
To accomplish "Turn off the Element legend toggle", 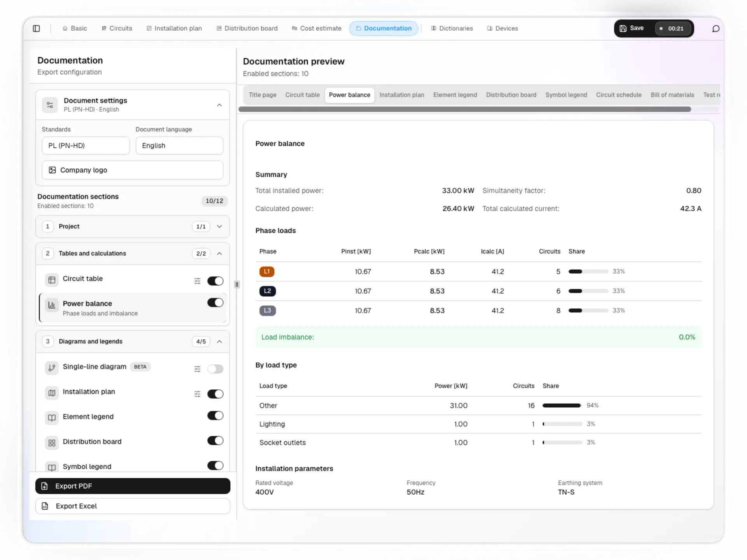I will coord(215,415).
